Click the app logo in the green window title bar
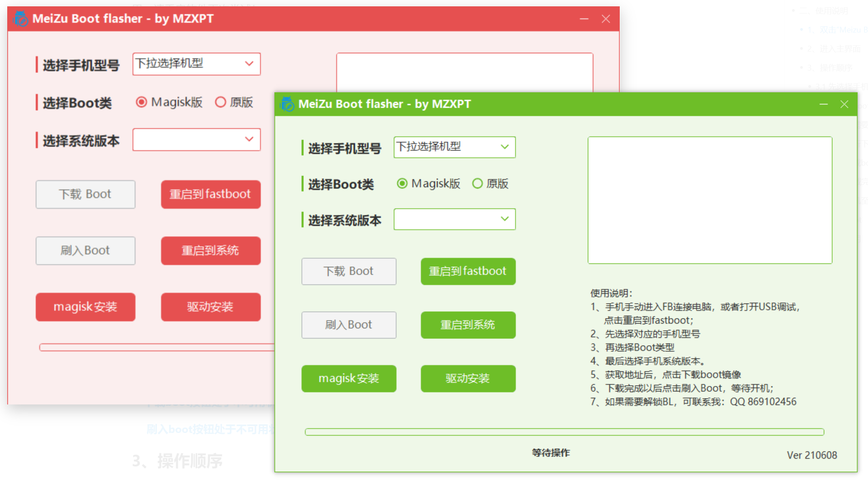 coord(287,104)
